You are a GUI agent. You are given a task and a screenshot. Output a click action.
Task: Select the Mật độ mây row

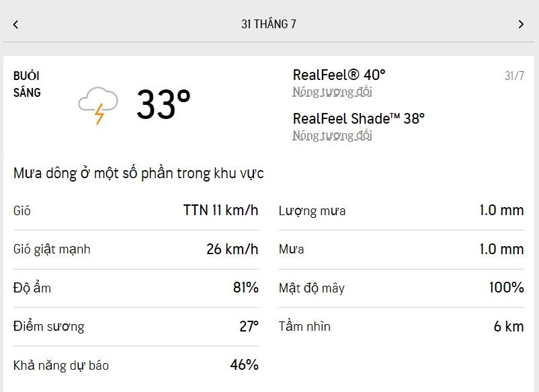(401, 288)
